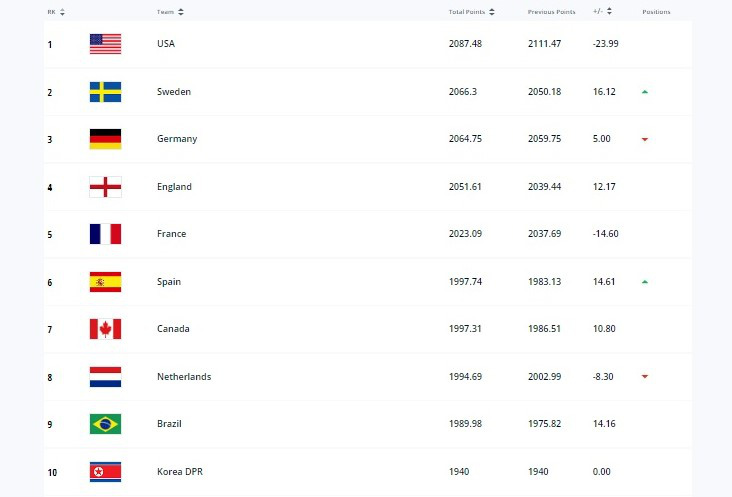Open the Netherlands team link
732x497 pixels.
(x=184, y=377)
